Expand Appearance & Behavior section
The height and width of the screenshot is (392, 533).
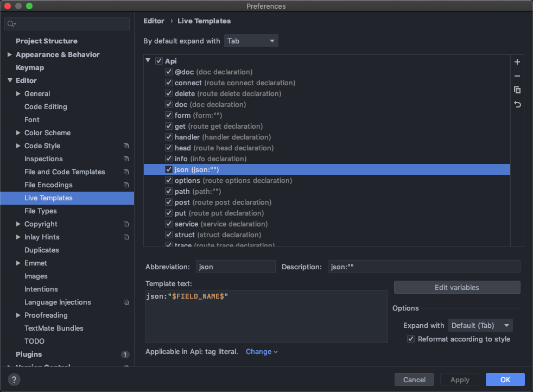pyautogui.click(x=10, y=54)
